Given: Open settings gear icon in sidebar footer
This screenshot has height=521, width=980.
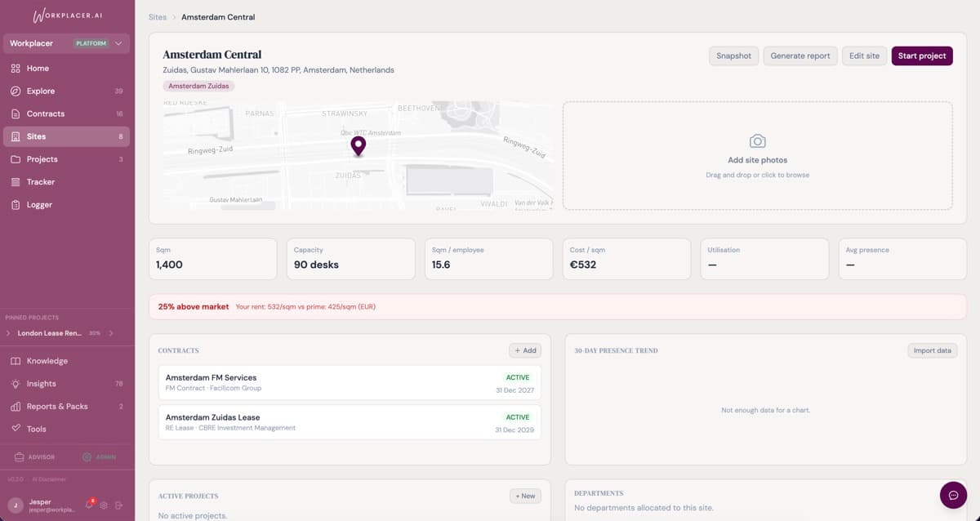Looking at the screenshot, I should click(x=104, y=505).
